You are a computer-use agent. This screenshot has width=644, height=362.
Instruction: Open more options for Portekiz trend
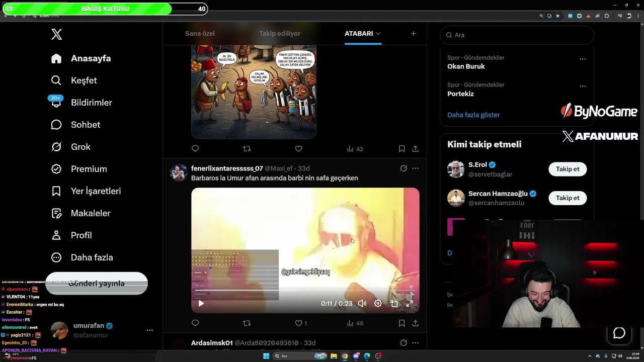[583, 86]
